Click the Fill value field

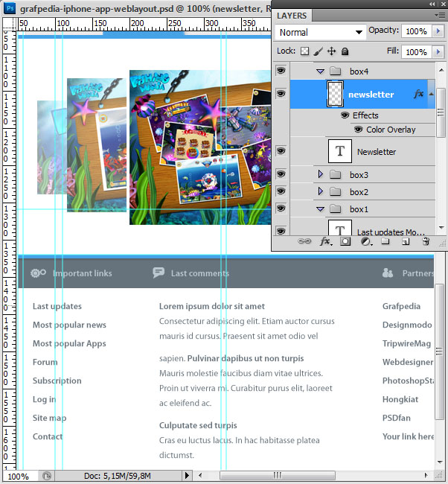(x=416, y=52)
